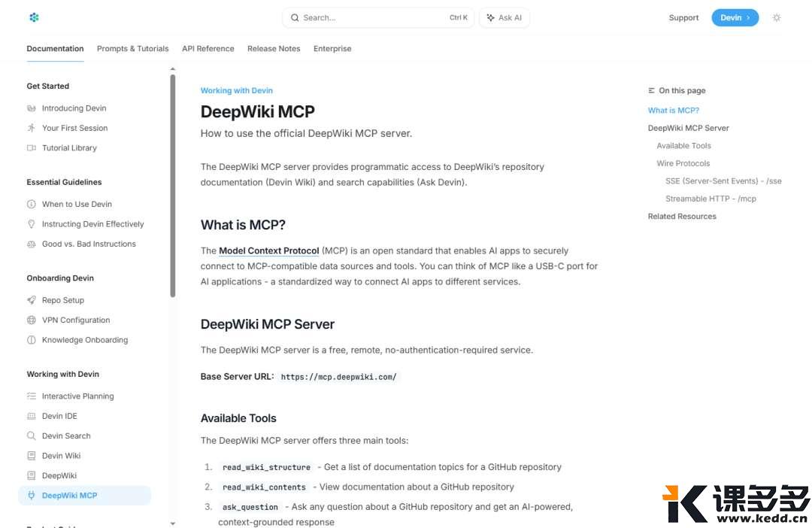The height and width of the screenshot is (528, 812).
Task: Click the Ask AI sparkle icon
Action: 490,17
